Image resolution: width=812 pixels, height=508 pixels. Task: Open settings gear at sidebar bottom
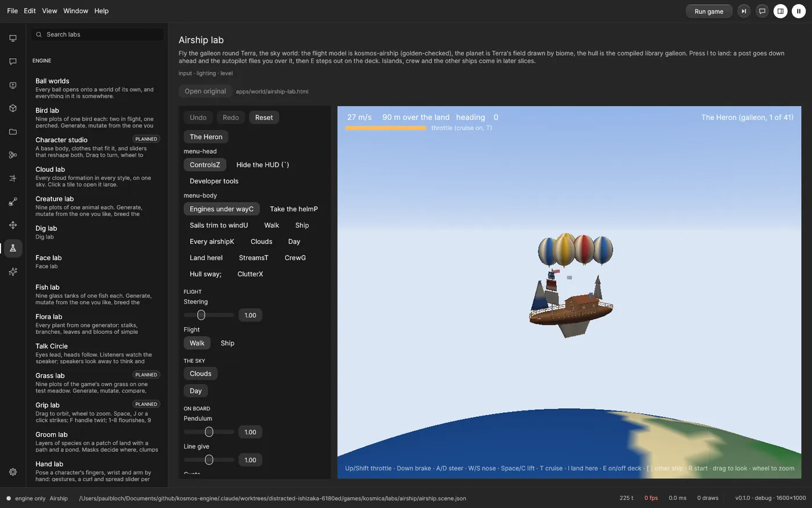click(x=13, y=472)
